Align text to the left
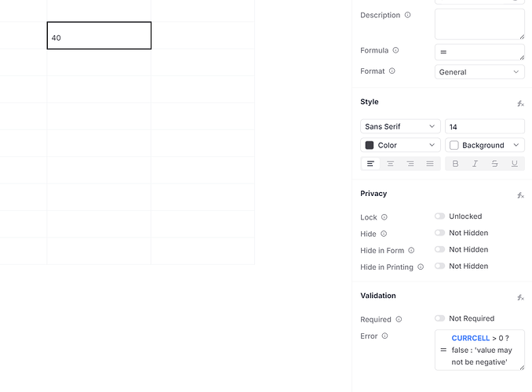This screenshot has height=392, width=532. pyautogui.click(x=371, y=164)
